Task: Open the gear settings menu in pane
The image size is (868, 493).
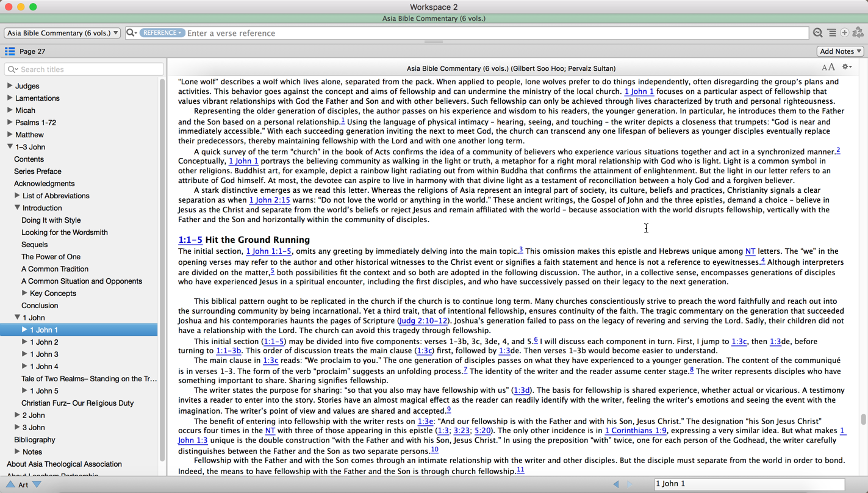Action: [847, 67]
